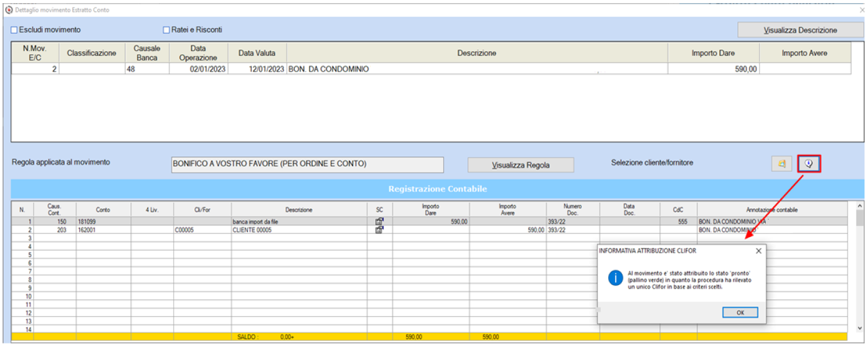Confirm the dialog with OK

click(x=740, y=312)
